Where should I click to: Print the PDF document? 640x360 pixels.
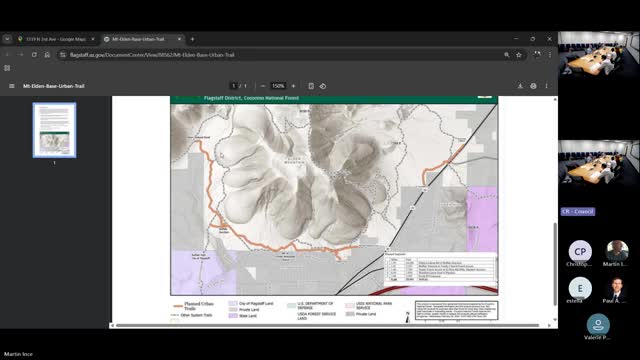coord(533,86)
